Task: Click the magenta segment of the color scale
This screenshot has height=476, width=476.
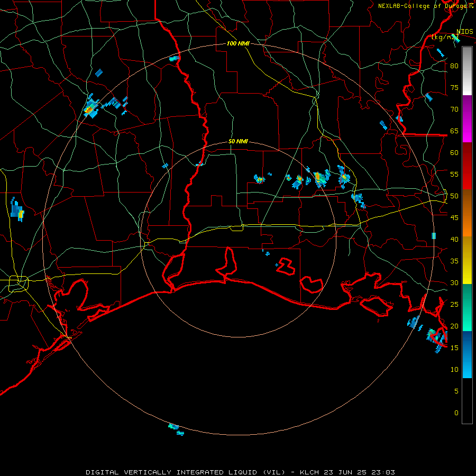Action: (x=467, y=119)
